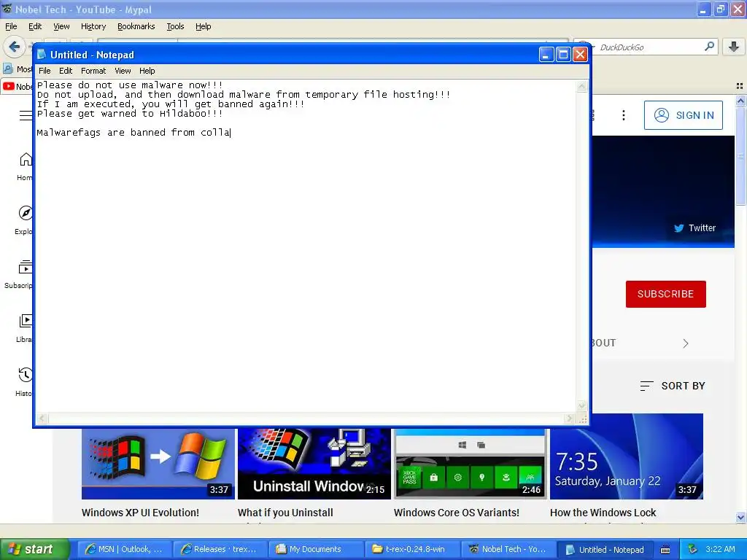Switch to MSN Outlook taskbar window

pyautogui.click(x=123, y=549)
